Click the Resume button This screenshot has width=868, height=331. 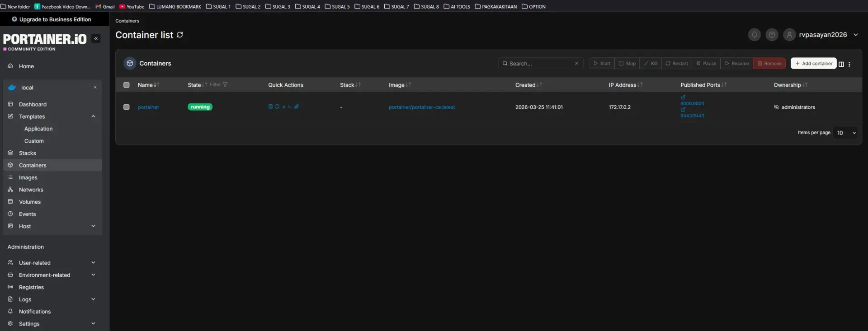coord(737,63)
